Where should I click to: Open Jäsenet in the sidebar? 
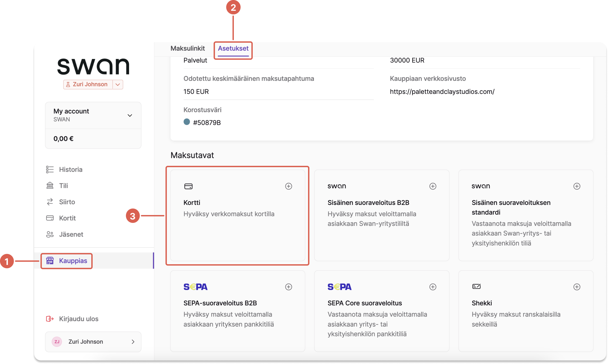point(71,234)
